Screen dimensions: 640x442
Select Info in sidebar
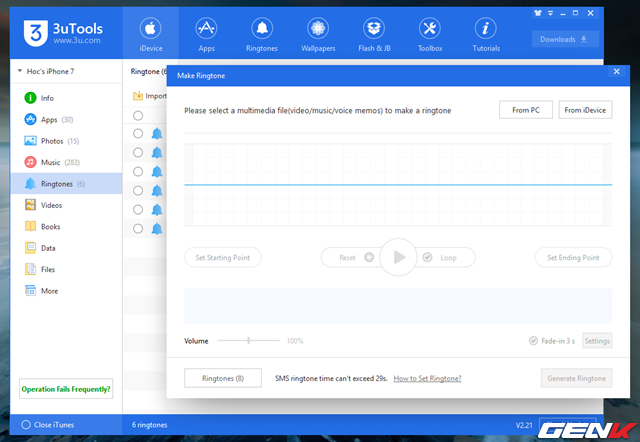[66, 98]
